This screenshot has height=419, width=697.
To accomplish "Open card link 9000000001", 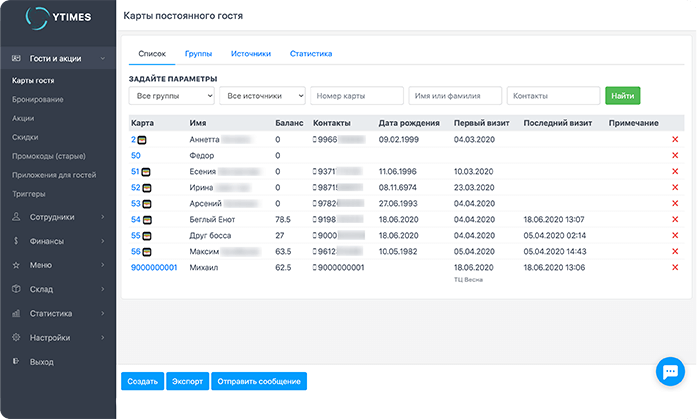I will (154, 268).
